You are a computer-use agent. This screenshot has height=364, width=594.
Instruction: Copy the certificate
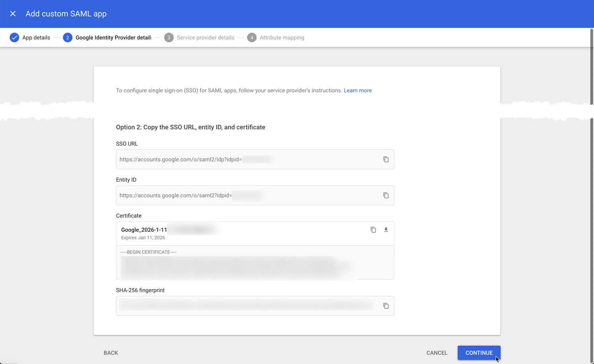point(373,230)
